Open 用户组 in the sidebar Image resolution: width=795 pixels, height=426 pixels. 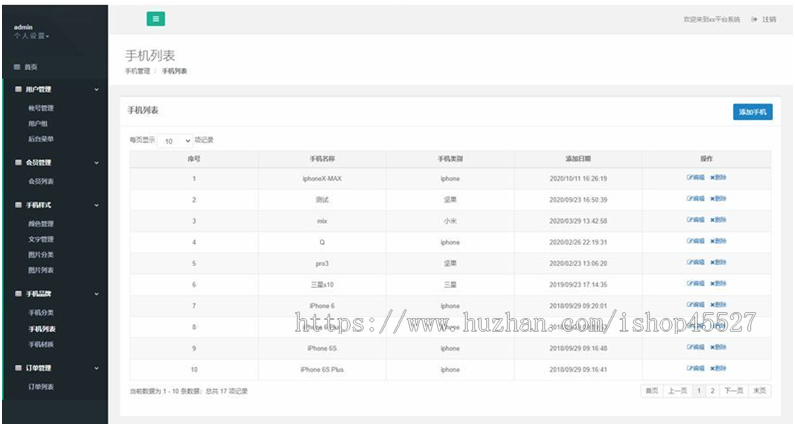coord(38,124)
